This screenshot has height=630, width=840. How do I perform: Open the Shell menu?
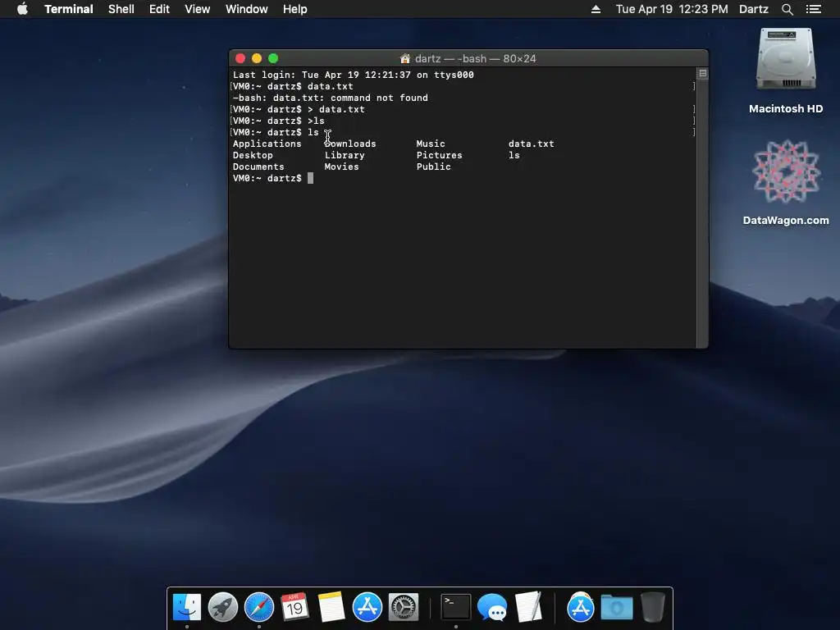[x=121, y=9]
